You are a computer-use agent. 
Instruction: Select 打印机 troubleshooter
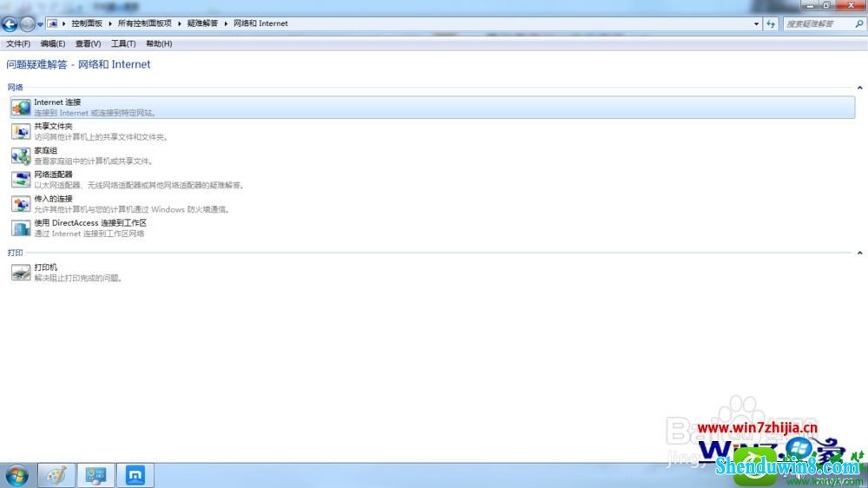click(432, 273)
